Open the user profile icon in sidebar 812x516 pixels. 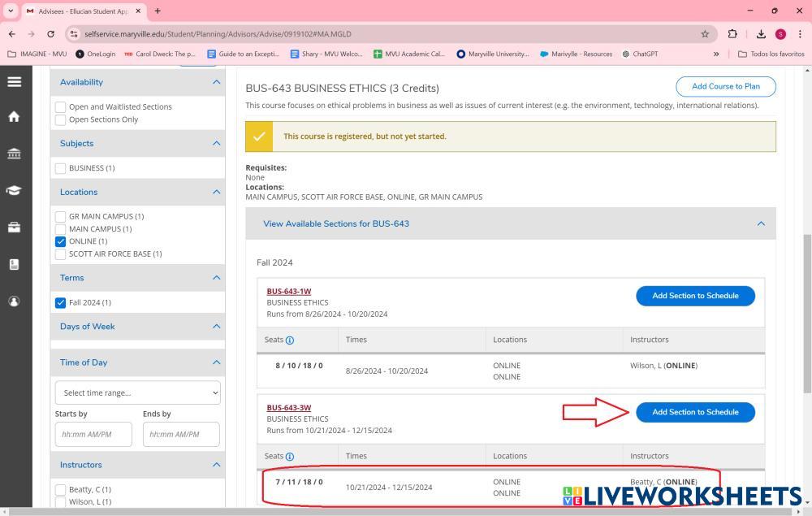[x=14, y=301]
